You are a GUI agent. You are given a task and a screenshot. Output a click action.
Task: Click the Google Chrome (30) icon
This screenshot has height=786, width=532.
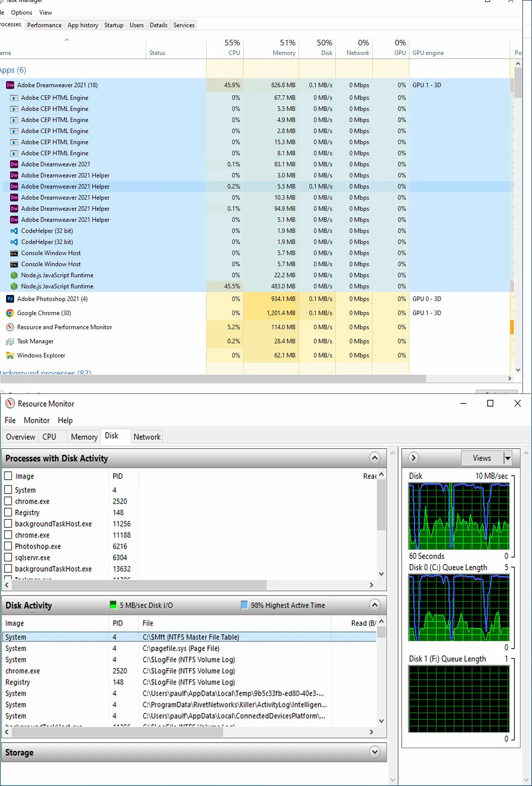(10, 313)
